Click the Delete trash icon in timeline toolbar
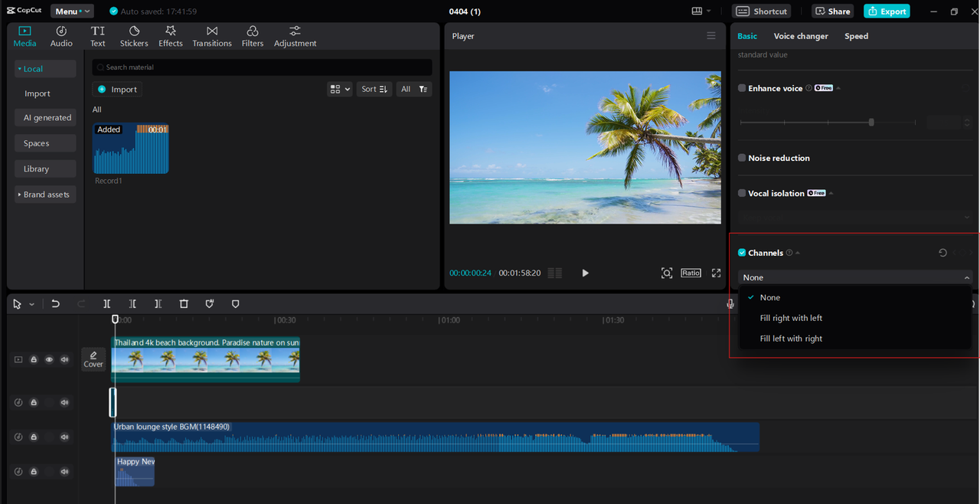Viewport: 980px width, 504px height. point(184,304)
